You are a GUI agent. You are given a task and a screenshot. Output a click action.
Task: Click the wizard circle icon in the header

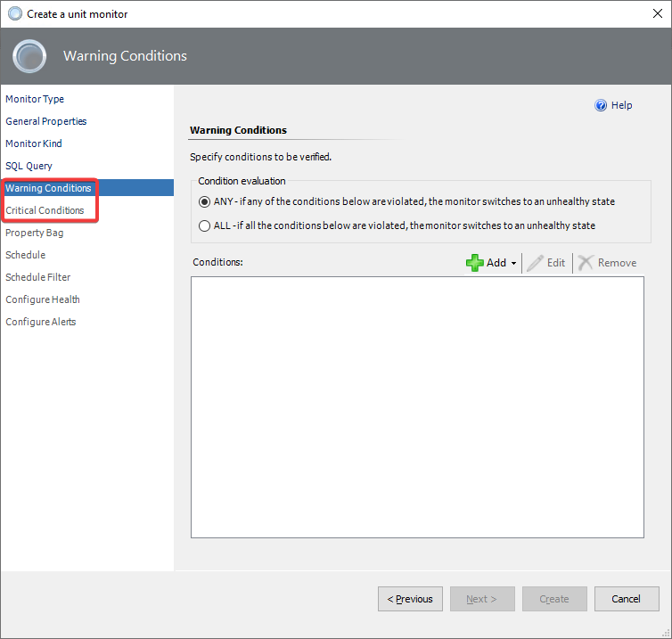29,56
